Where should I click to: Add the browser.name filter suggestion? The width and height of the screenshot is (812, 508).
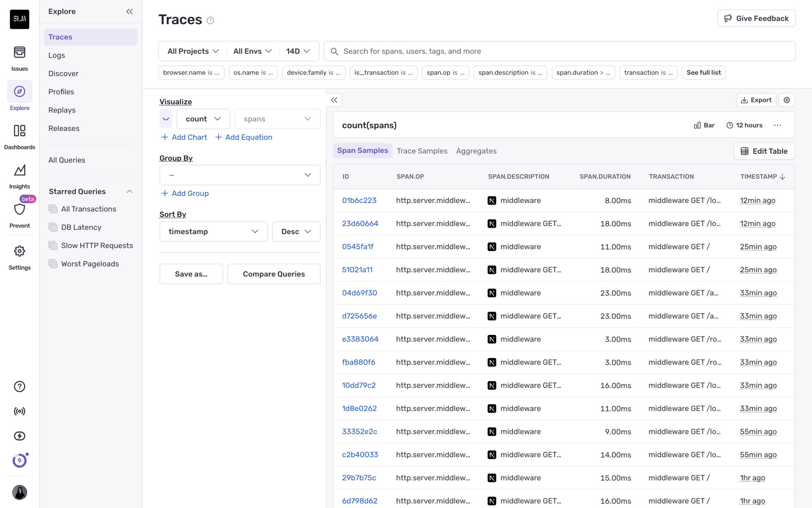click(x=191, y=73)
